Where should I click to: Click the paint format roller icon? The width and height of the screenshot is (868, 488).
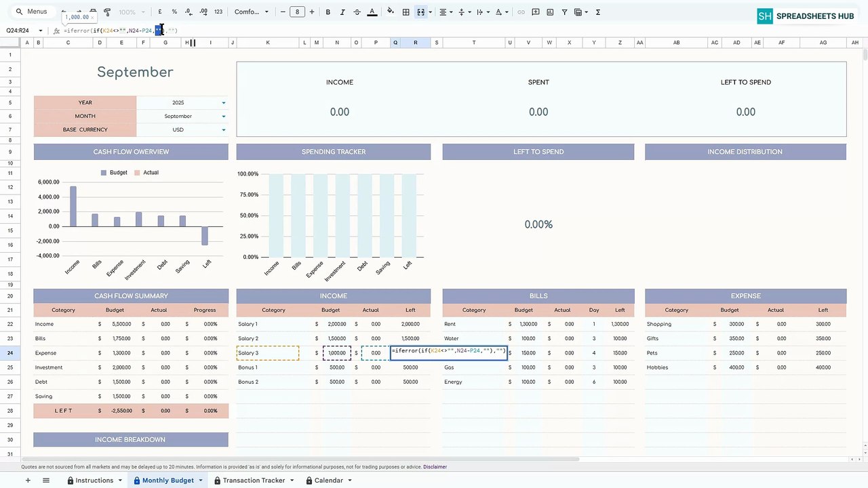pos(107,12)
